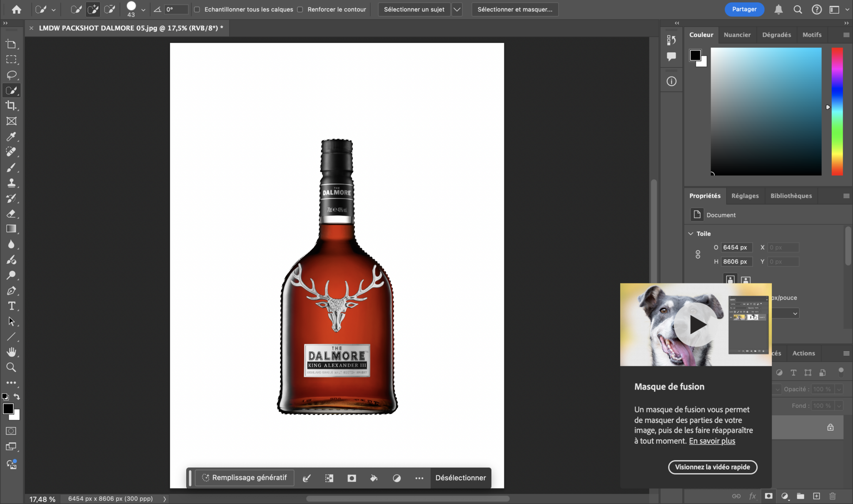Choose the Add to selection mode
853x504 pixels.
click(93, 9)
